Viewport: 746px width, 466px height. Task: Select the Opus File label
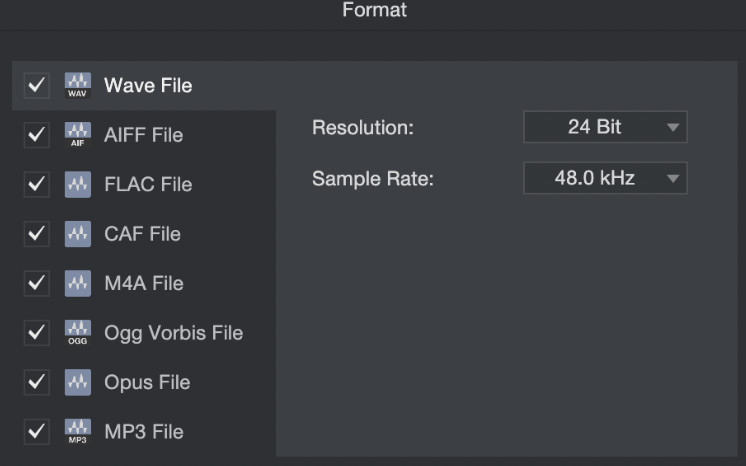147,383
